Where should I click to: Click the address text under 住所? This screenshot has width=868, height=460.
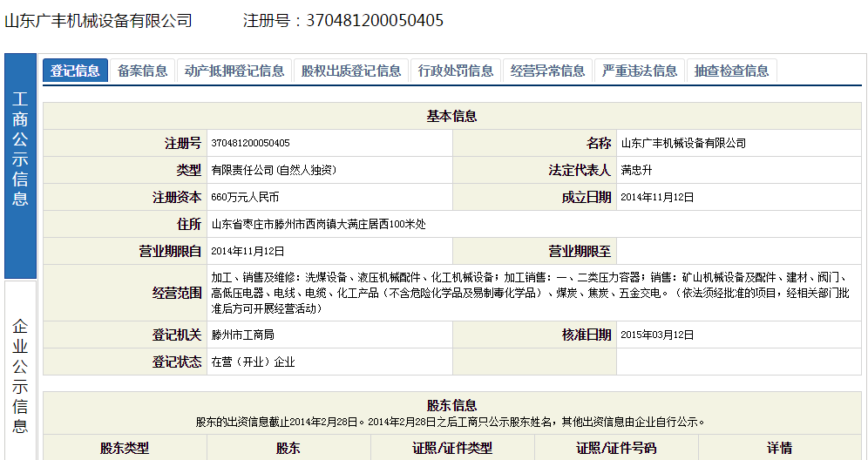pyautogui.click(x=318, y=225)
